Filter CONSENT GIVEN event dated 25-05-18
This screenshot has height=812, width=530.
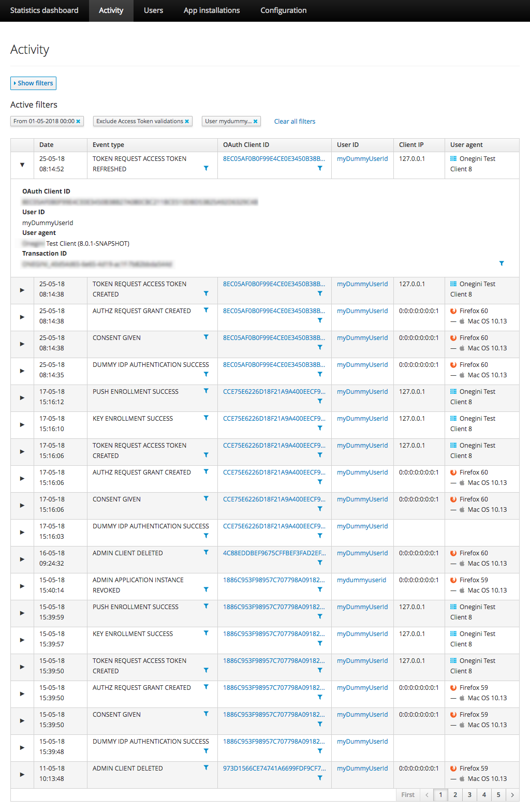pos(206,337)
